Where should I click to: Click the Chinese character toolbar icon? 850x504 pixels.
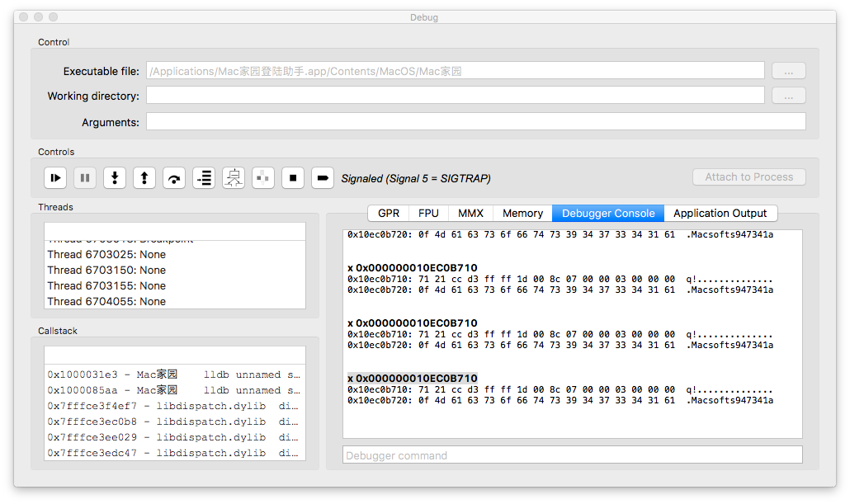point(234,177)
